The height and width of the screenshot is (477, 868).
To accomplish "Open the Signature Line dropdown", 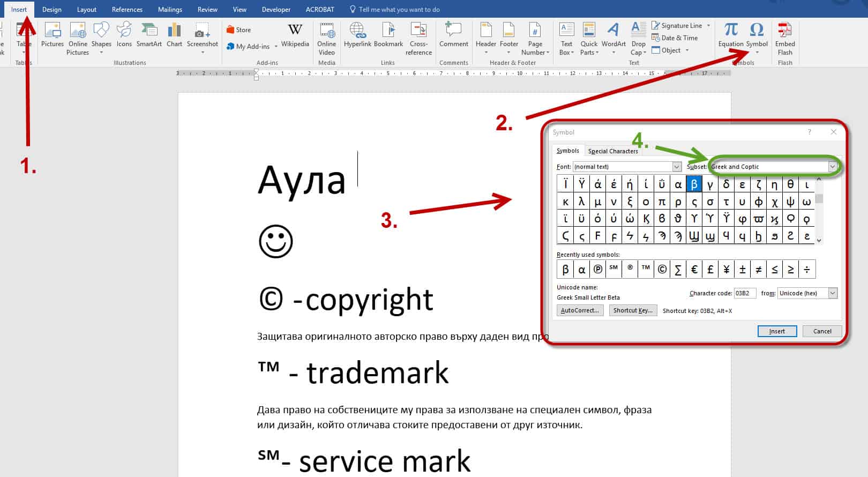I will [708, 26].
